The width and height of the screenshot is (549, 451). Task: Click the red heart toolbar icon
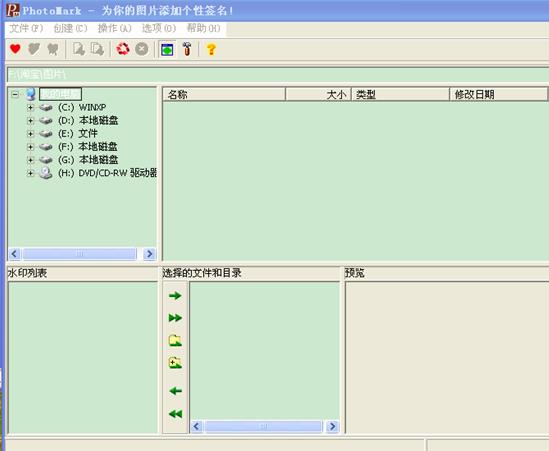15,49
